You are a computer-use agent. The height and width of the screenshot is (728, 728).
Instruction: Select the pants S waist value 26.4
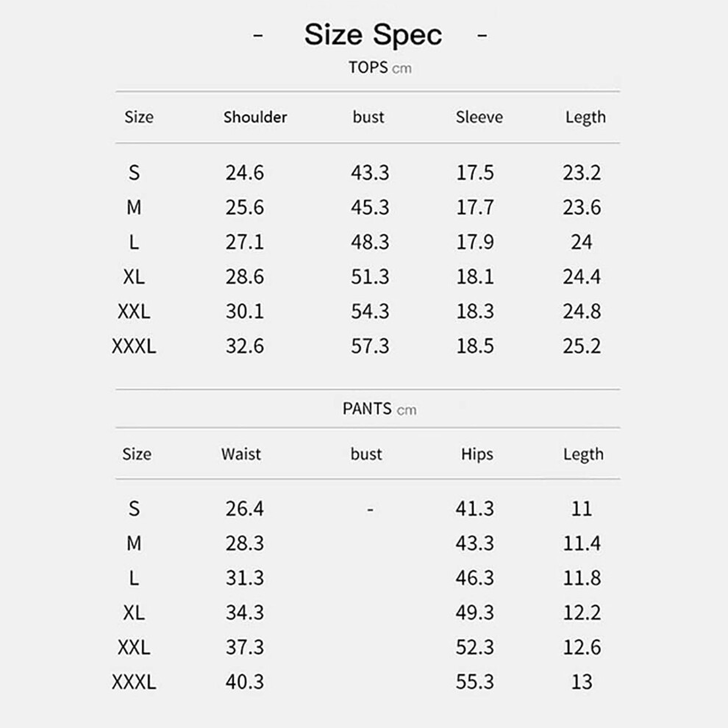pyautogui.click(x=245, y=508)
